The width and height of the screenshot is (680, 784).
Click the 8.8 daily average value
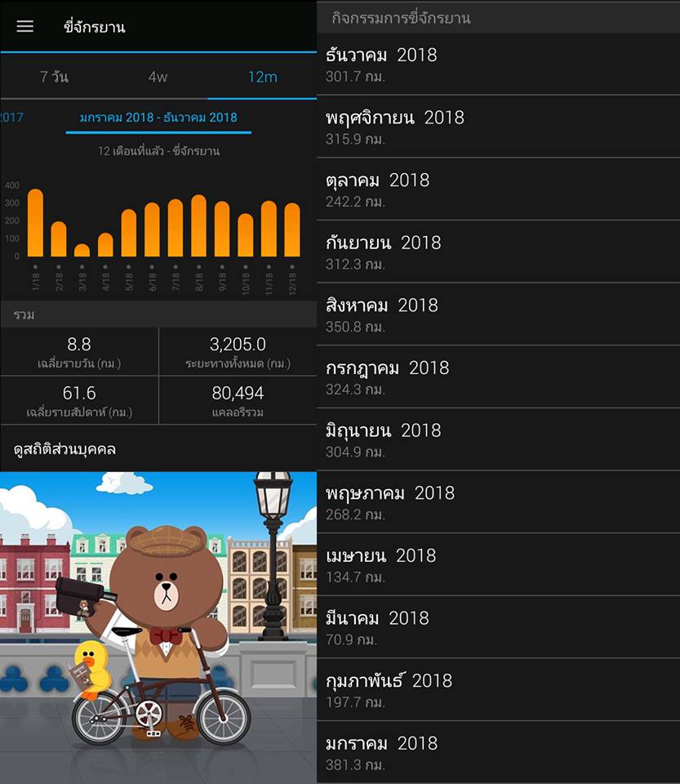point(79,344)
